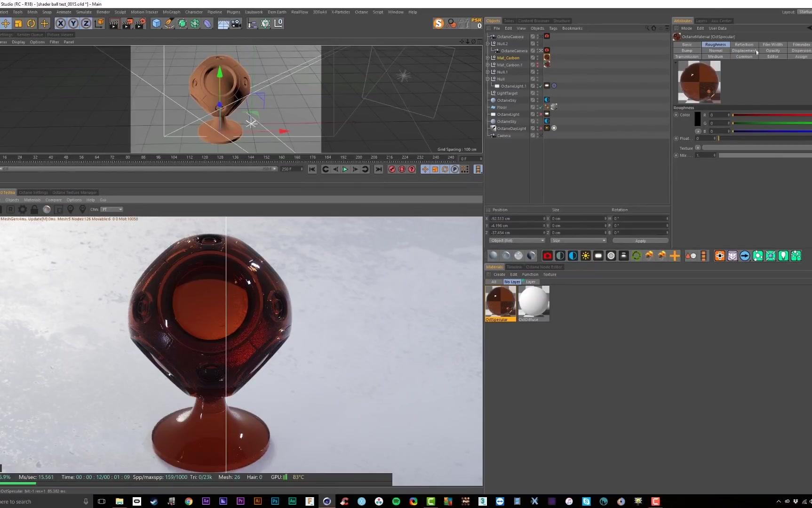Switch to the Content Browser tab

click(x=533, y=21)
